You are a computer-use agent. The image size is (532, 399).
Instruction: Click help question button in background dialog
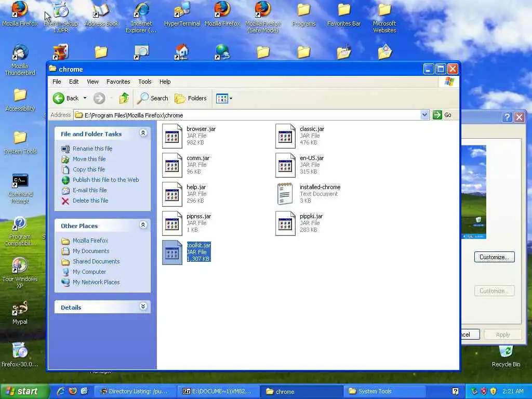pos(507,117)
